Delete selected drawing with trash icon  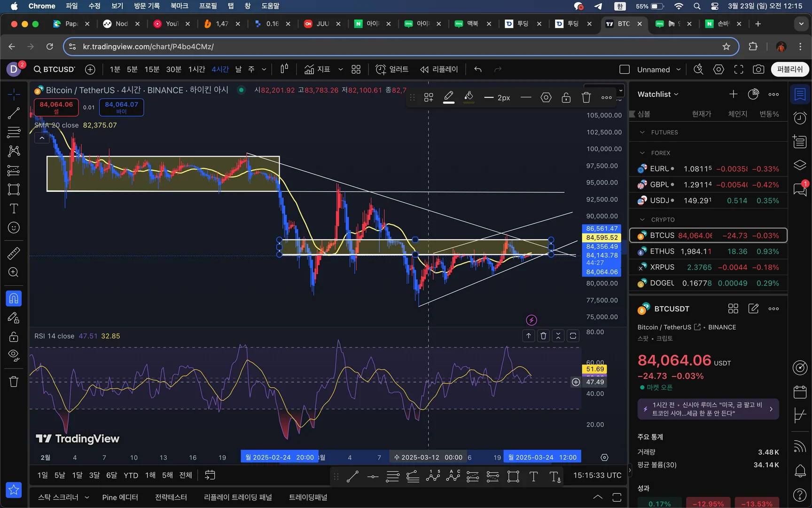coord(586,97)
